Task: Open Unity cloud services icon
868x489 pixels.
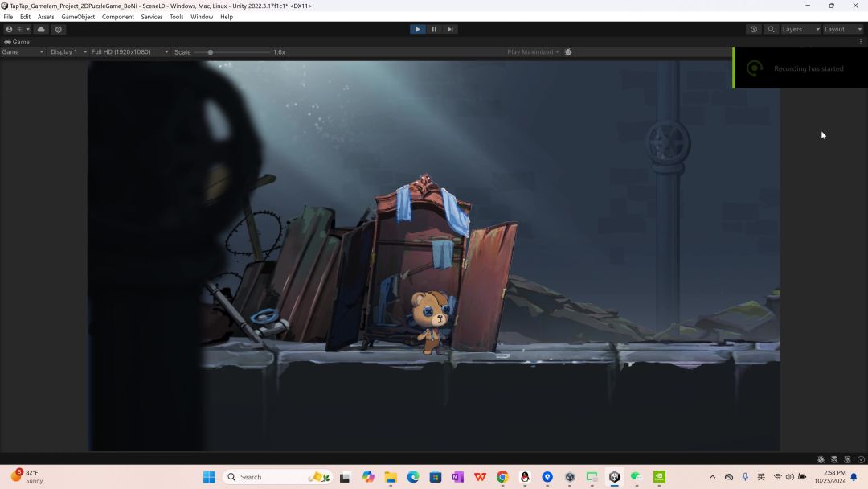Action: pyautogui.click(x=41, y=29)
